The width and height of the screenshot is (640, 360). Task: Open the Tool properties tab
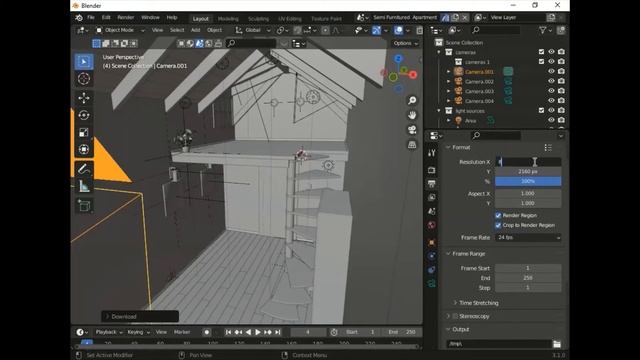point(432,153)
